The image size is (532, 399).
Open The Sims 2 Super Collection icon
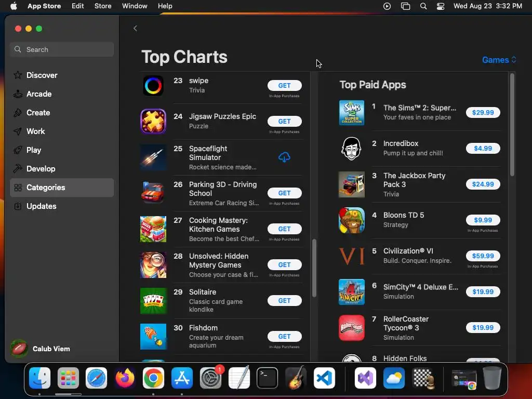click(352, 113)
